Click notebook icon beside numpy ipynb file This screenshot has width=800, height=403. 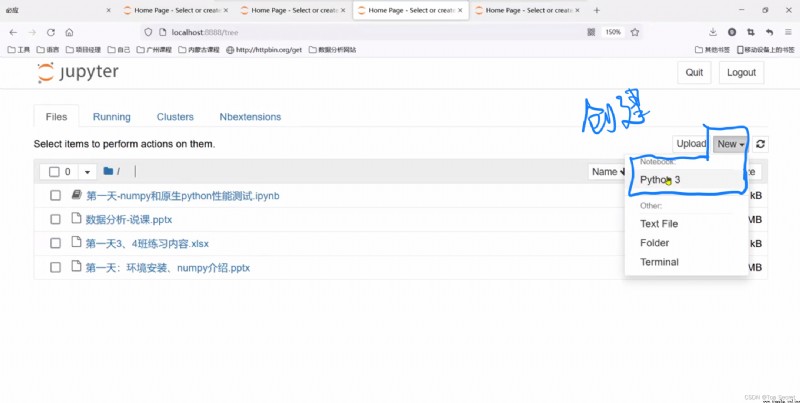tap(77, 195)
